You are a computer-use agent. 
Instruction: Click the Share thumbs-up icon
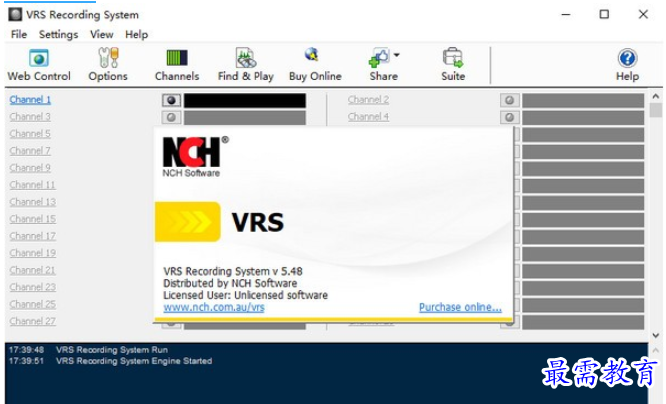[379, 58]
